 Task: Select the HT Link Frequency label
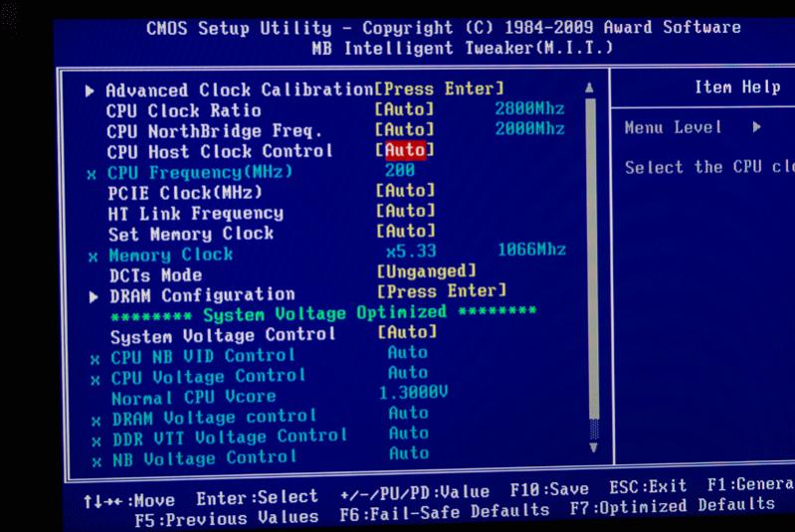point(196,214)
